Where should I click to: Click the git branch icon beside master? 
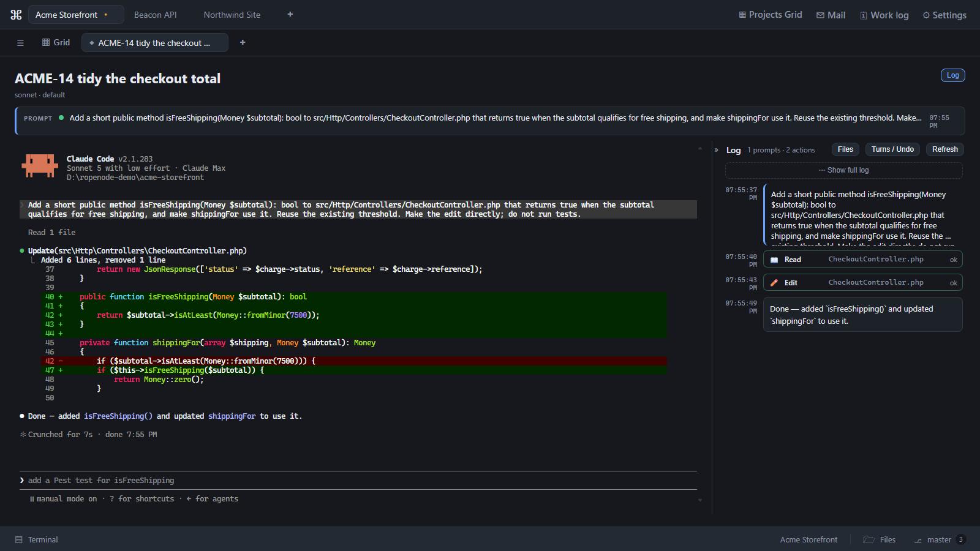coord(918,540)
